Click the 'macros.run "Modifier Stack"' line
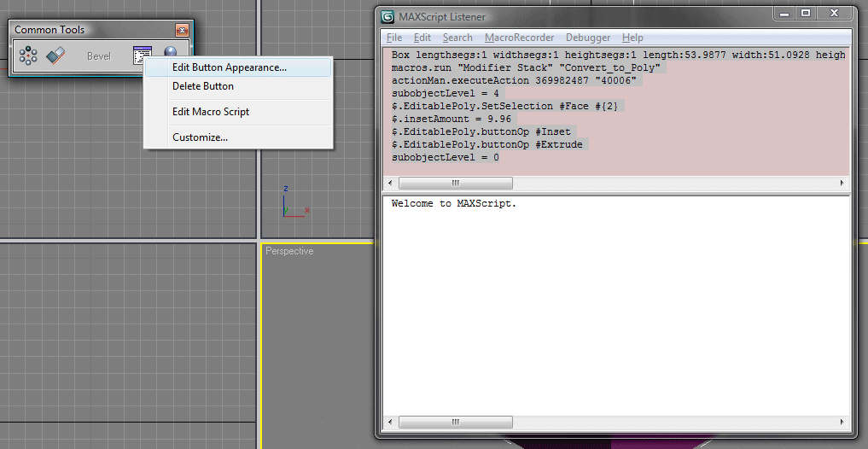 click(x=526, y=68)
